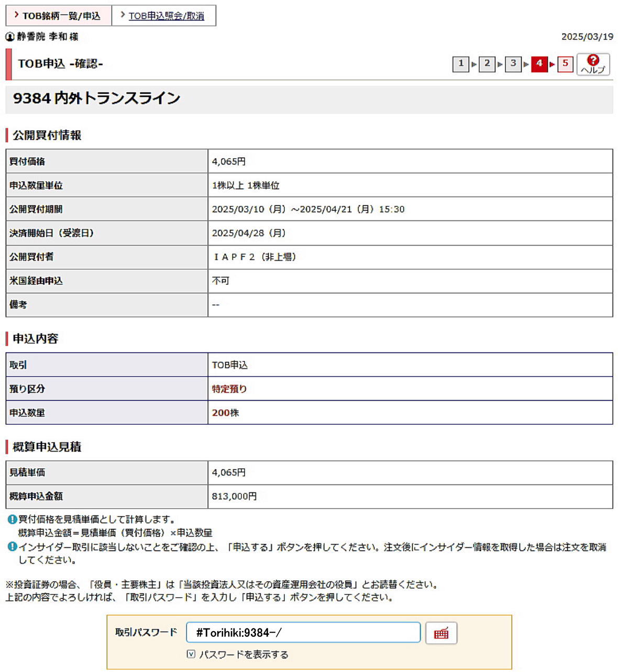
Task: Click the 申込数量 value 200株
Action: 225,413
